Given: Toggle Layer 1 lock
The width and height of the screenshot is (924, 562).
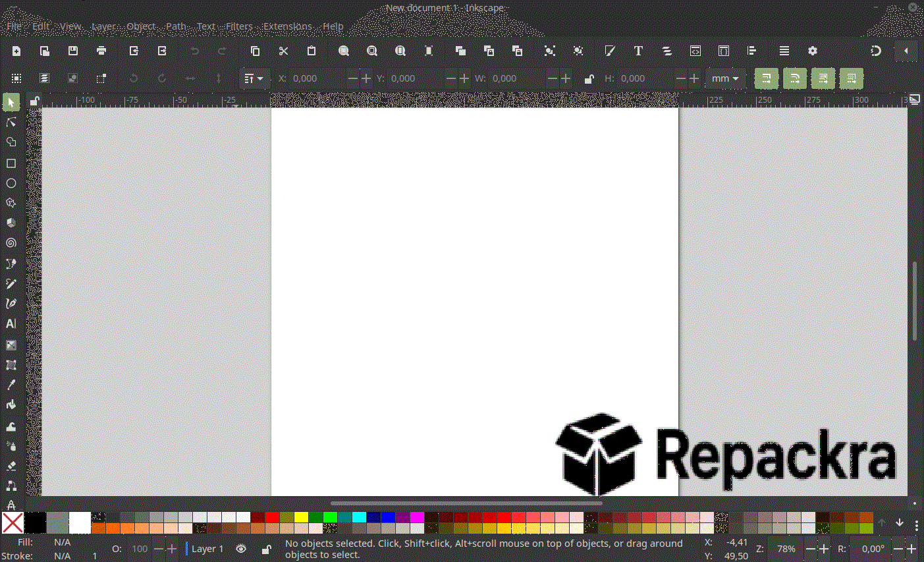Looking at the screenshot, I should [266, 549].
